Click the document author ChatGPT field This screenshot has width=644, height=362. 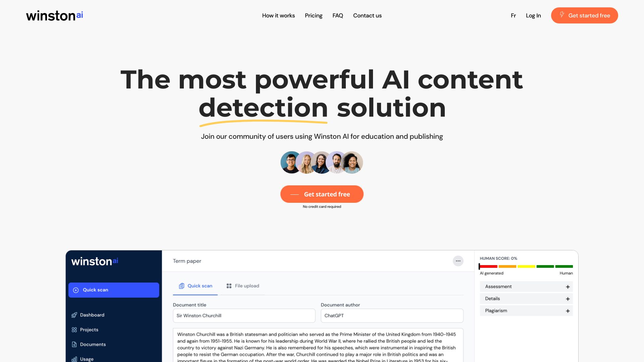pyautogui.click(x=392, y=316)
